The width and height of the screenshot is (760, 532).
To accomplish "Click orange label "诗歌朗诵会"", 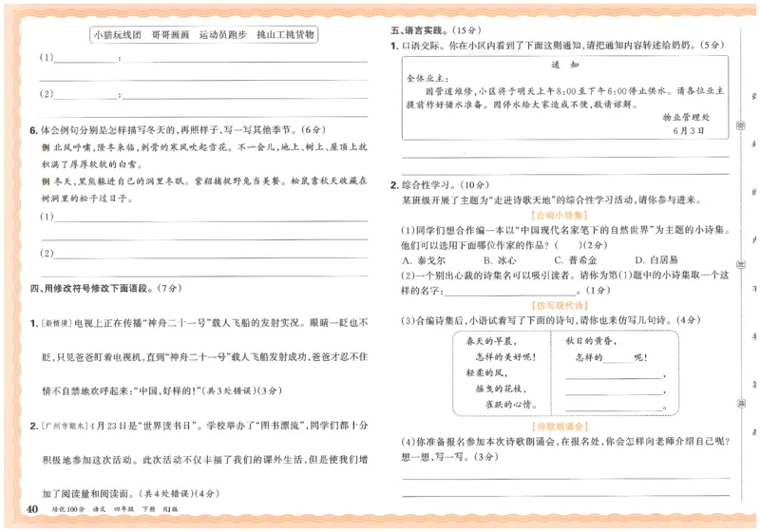I will [x=560, y=427].
